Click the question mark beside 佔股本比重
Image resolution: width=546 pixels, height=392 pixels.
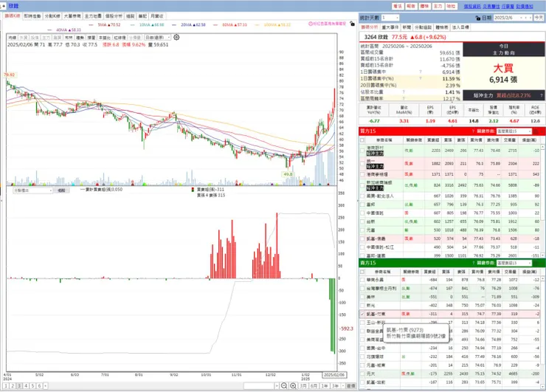(404, 92)
